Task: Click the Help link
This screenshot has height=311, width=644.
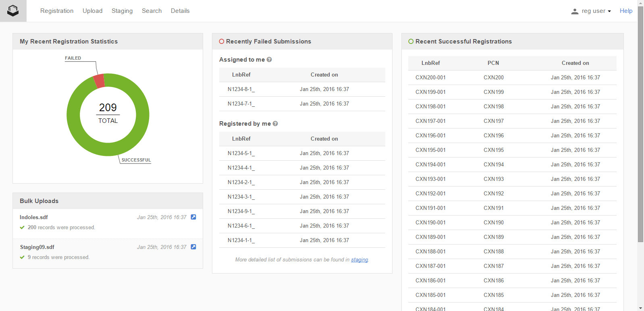Action: coord(626,11)
